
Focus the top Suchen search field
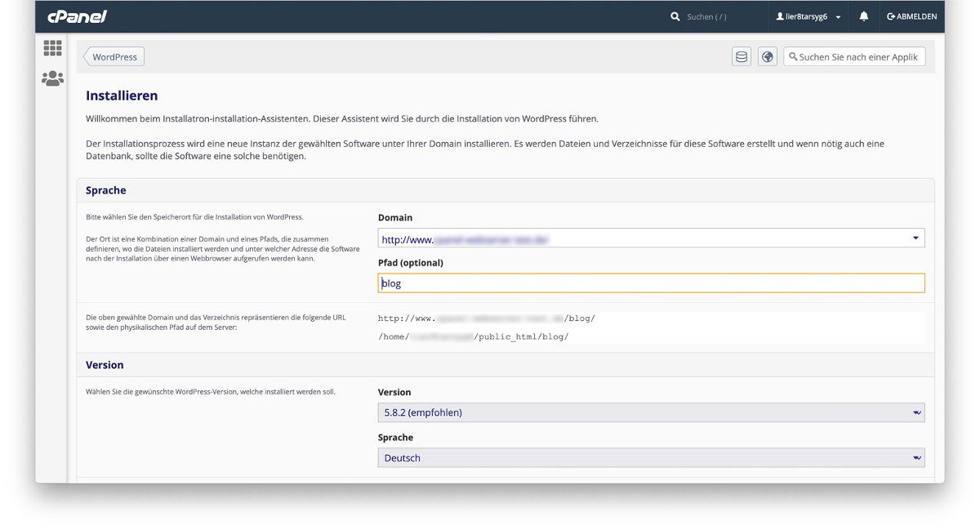[706, 16]
